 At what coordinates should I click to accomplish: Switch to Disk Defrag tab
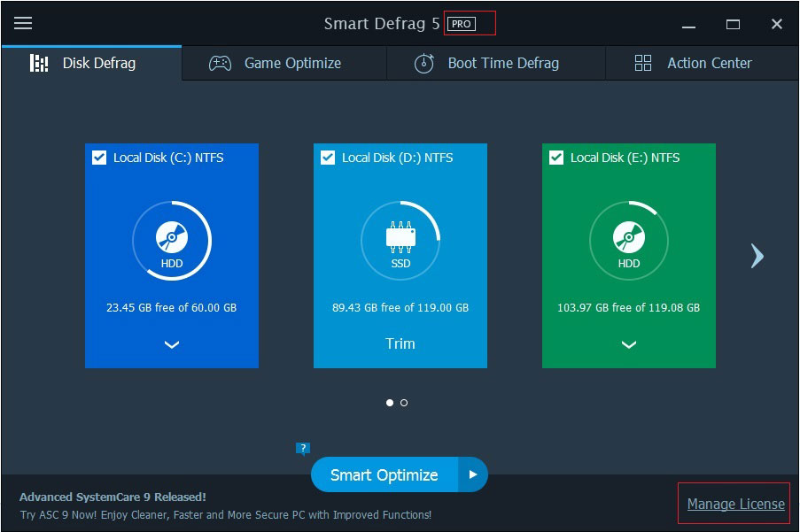coord(92,63)
